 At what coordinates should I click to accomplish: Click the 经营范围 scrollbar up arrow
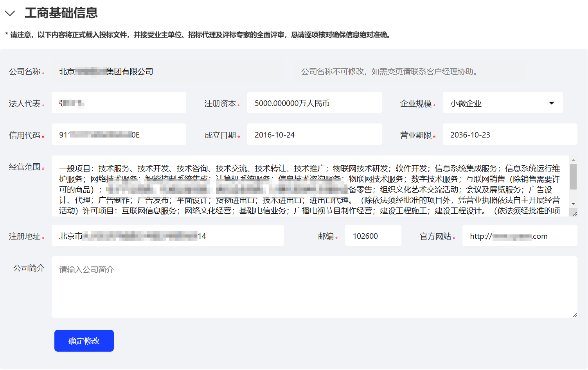point(573,160)
